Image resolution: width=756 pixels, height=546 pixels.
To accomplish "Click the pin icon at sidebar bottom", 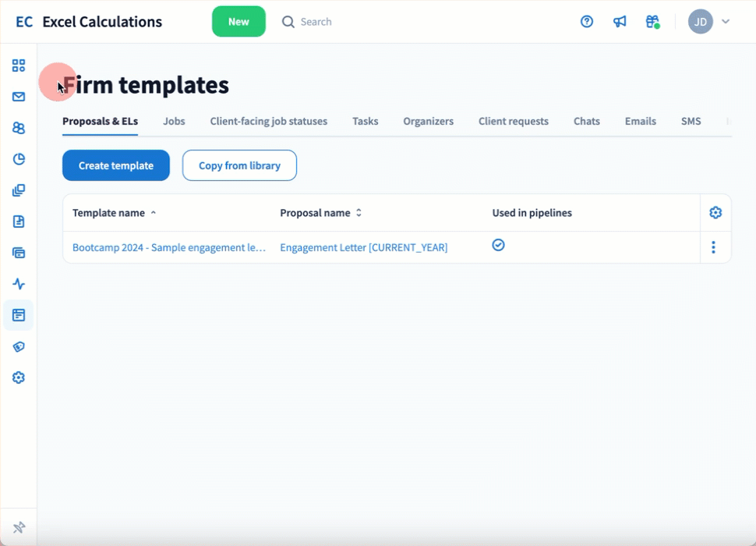I will click(x=19, y=528).
